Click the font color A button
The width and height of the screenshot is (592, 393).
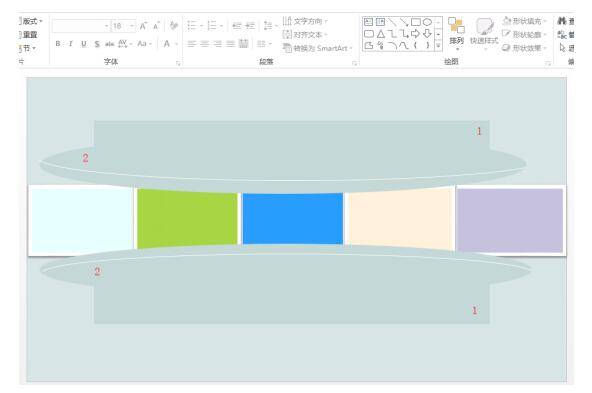coord(166,44)
